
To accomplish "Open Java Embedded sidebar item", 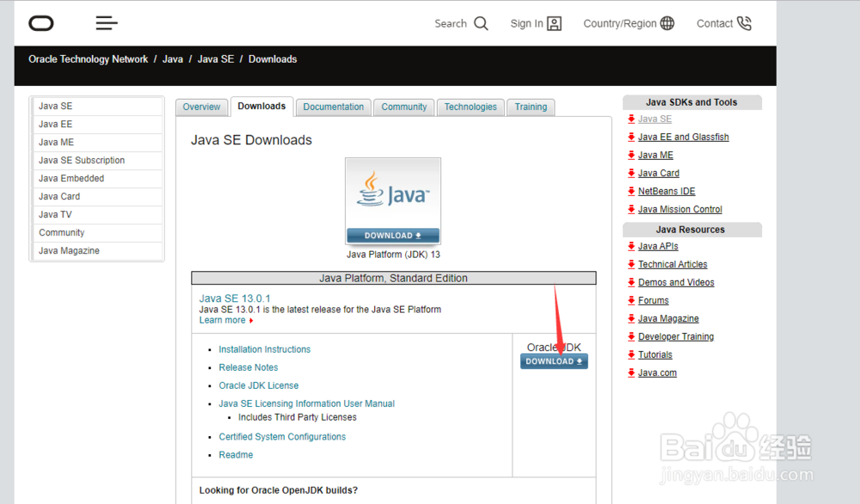I will [98, 179].
